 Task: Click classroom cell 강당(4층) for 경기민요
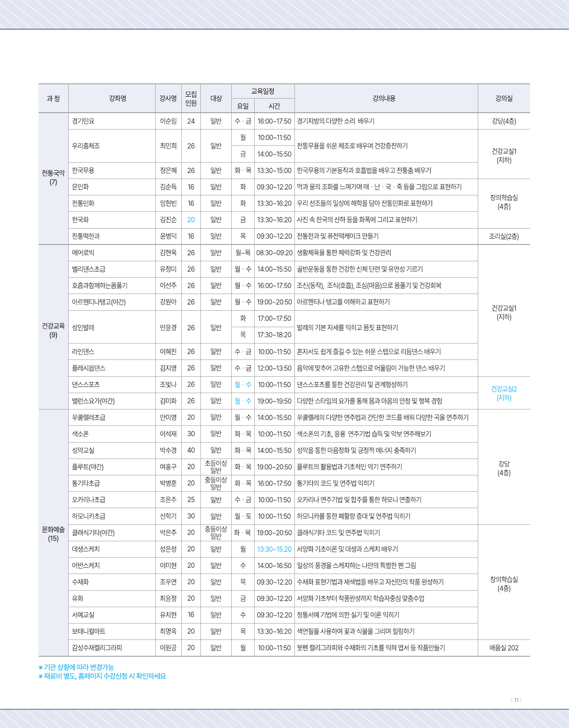504,121
